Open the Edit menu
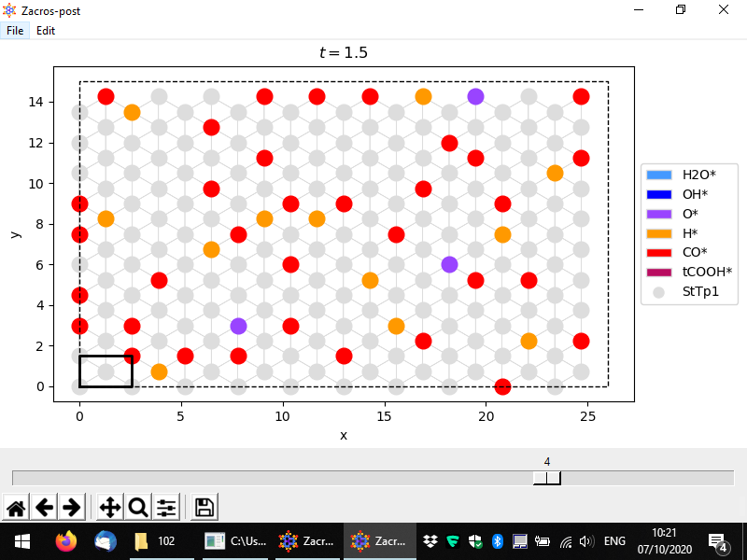 pyautogui.click(x=46, y=30)
